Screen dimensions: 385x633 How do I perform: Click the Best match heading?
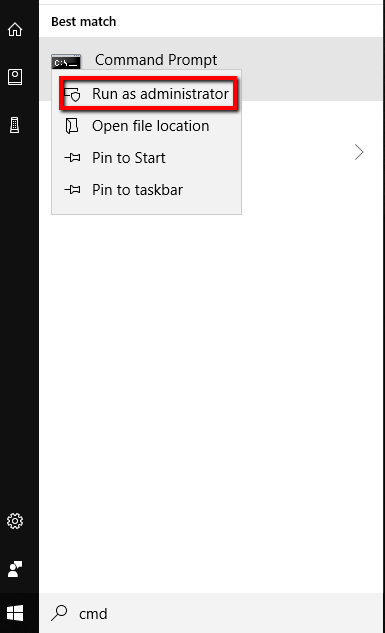tap(84, 21)
